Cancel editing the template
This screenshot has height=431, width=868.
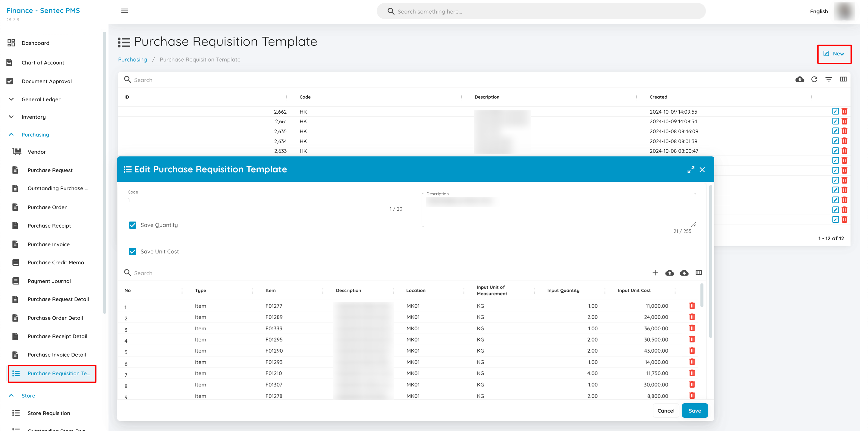665,411
